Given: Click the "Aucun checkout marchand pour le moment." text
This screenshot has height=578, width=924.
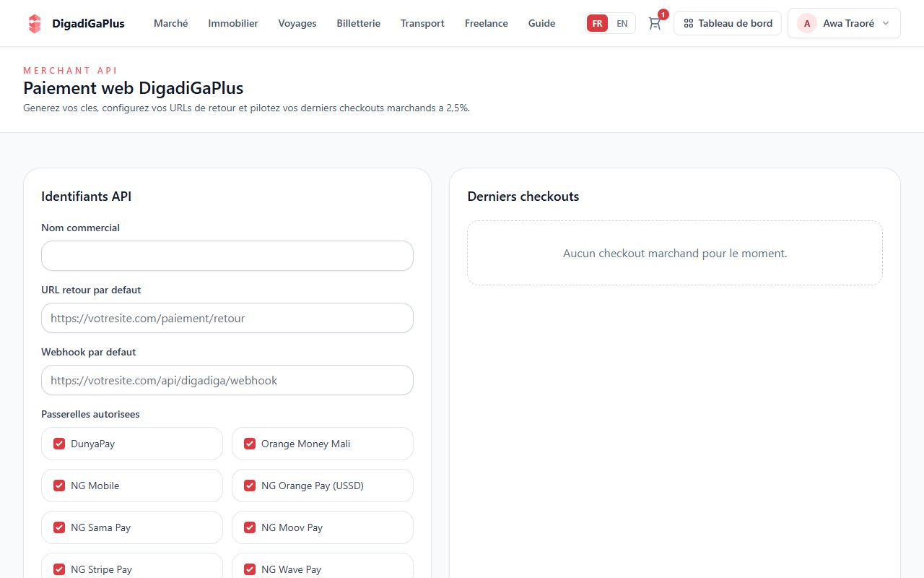Looking at the screenshot, I should [x=675, y=254].
